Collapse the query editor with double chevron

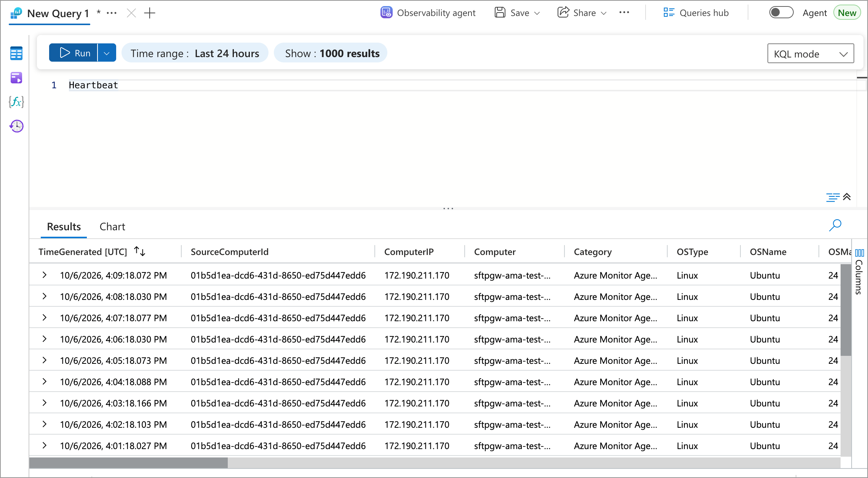(847, 197)
